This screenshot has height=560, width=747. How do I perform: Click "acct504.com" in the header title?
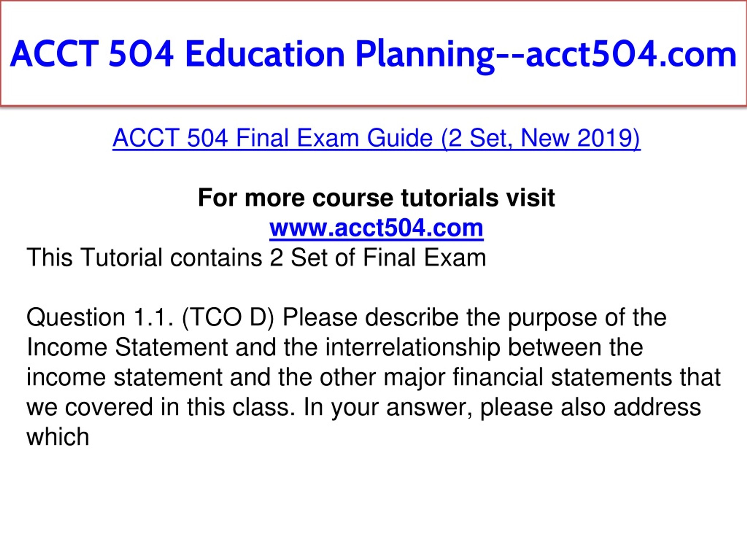[631, 54]
